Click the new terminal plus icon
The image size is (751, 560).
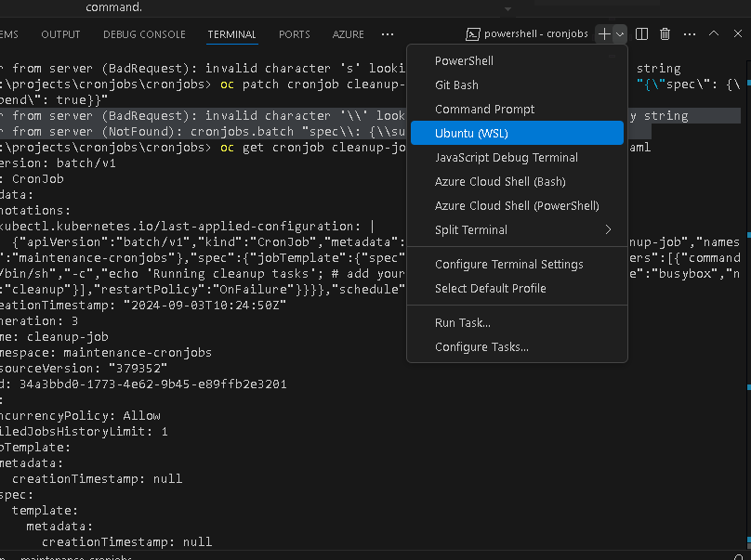coord(604,34)
